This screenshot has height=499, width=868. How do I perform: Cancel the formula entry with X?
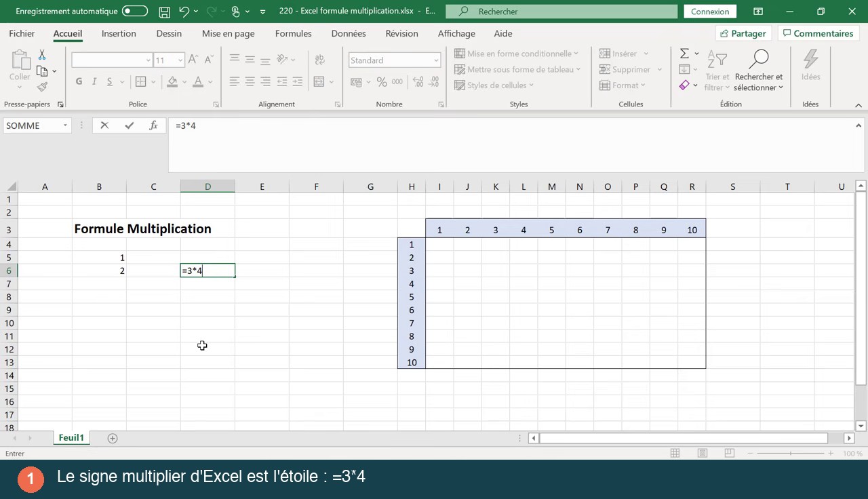coord(104,125)
